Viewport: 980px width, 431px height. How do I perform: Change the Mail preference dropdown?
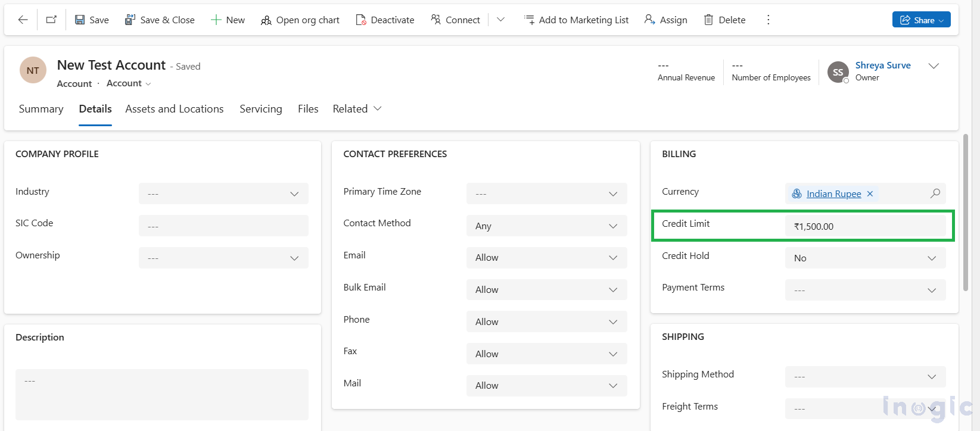point(547,385)
